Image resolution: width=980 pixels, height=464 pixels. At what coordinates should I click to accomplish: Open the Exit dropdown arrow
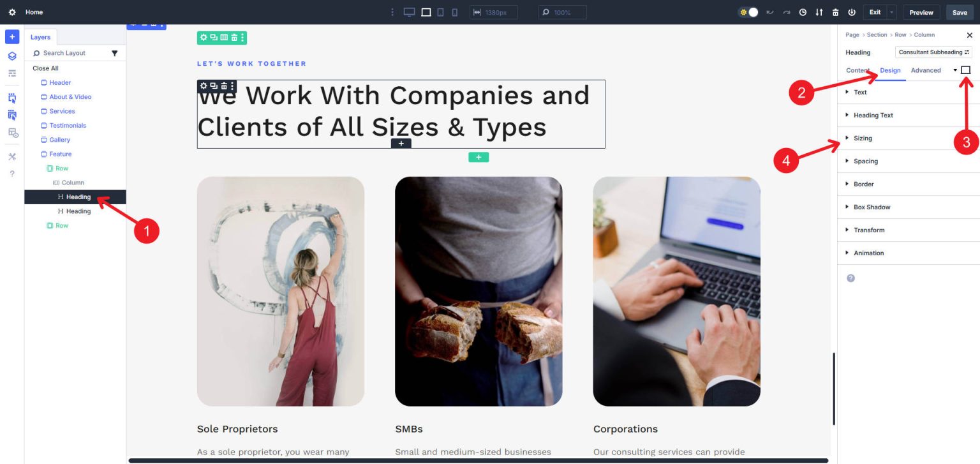pyautogui.click(x=891, y=12)
